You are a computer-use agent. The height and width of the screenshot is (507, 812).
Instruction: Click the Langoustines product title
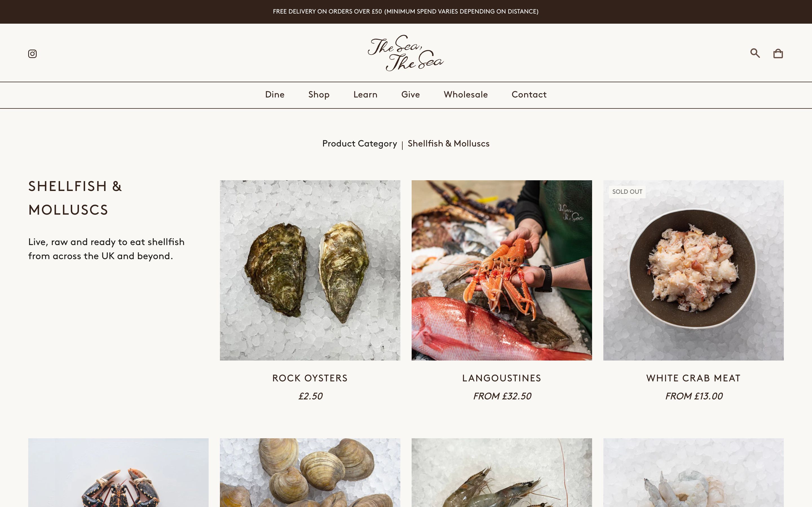pos(502,378)
